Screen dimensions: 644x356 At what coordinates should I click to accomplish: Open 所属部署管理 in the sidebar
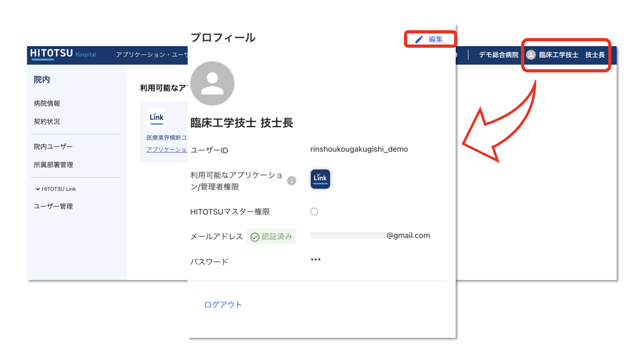pos(53,165)
